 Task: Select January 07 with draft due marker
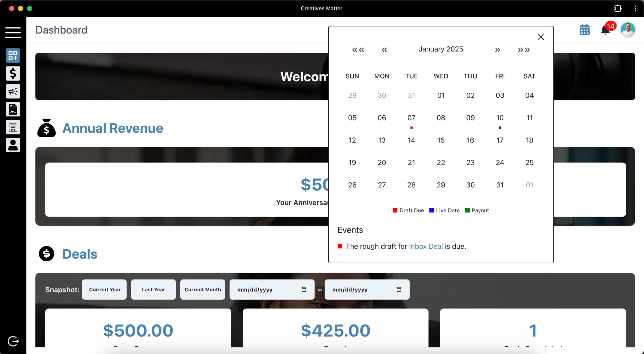point(411,118)
